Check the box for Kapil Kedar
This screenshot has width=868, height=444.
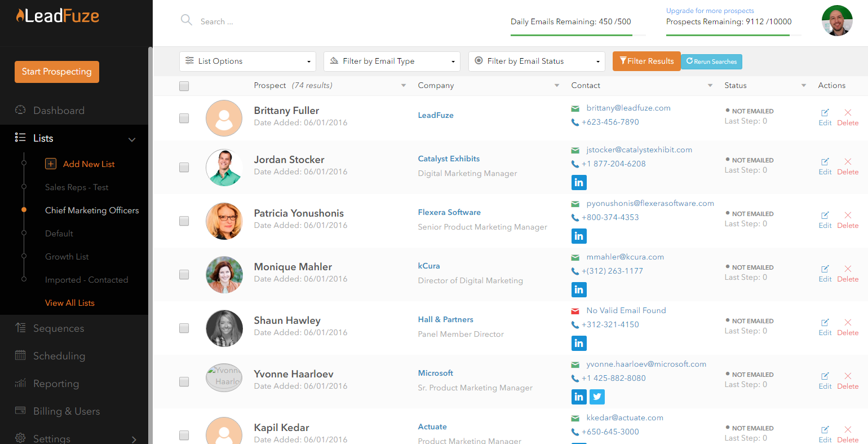point(184,435)
